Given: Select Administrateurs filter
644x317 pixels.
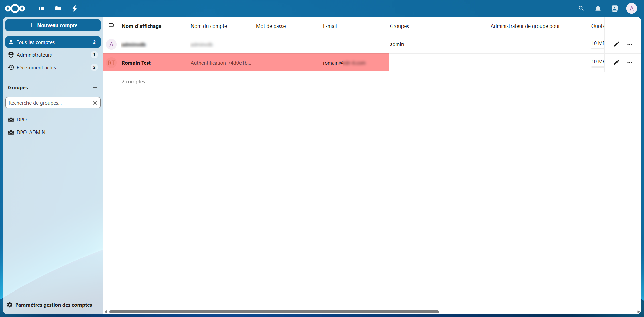Looking at the screenshot, I should click(53, 55).
